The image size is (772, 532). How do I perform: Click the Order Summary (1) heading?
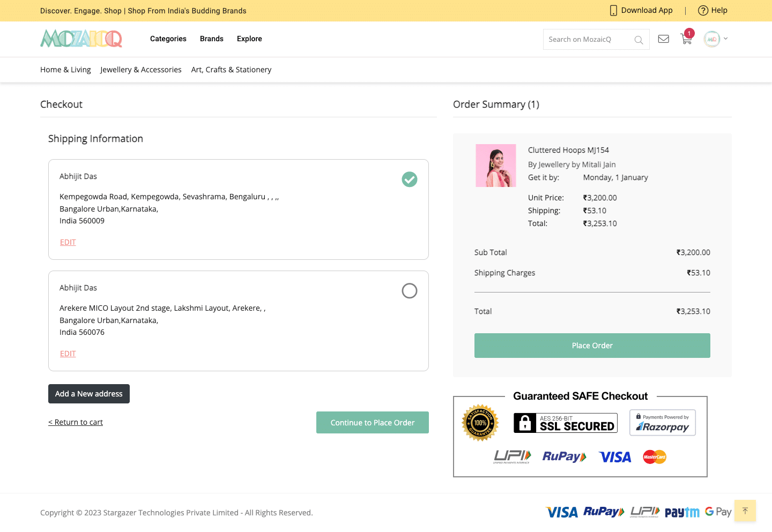click(x=496, y=104)
